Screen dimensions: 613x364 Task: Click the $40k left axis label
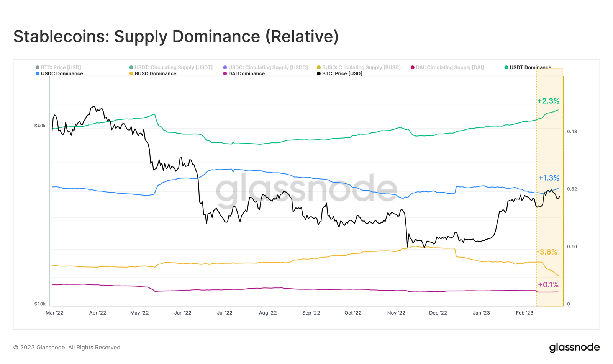tap(40, 126)
